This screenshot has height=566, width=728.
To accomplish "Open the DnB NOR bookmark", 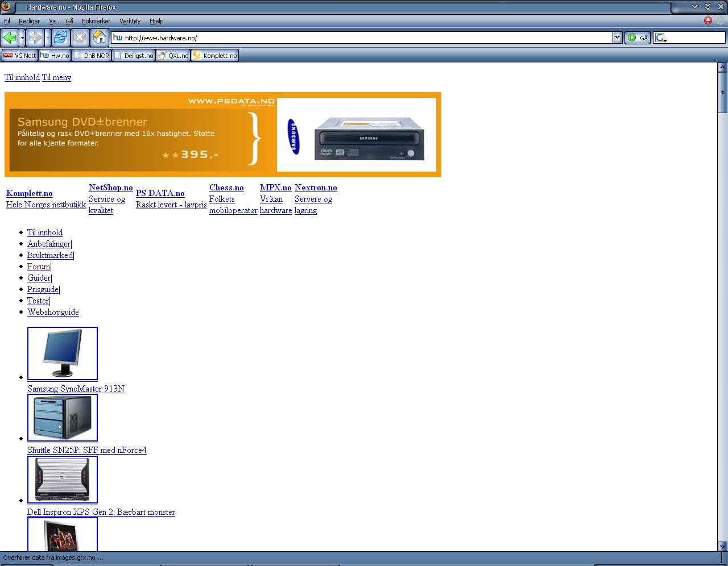I will tap(91, 56).
